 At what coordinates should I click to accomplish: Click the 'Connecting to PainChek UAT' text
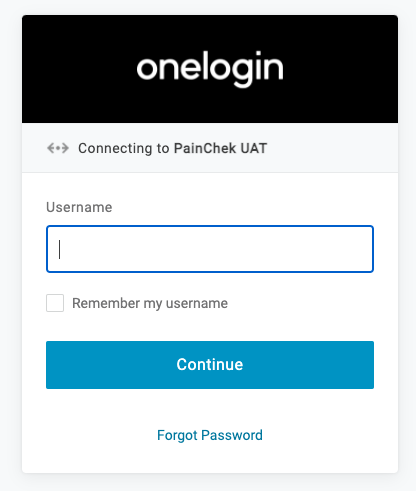point(173,148)
